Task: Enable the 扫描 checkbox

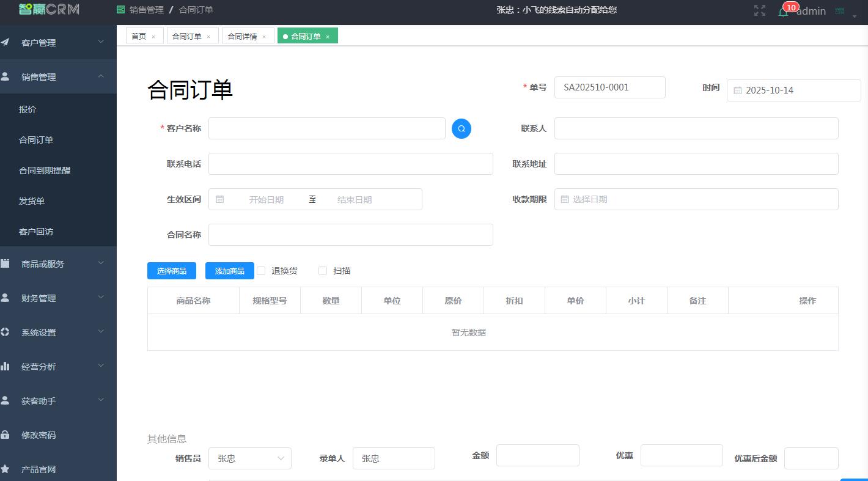Action: coord(323,270)
